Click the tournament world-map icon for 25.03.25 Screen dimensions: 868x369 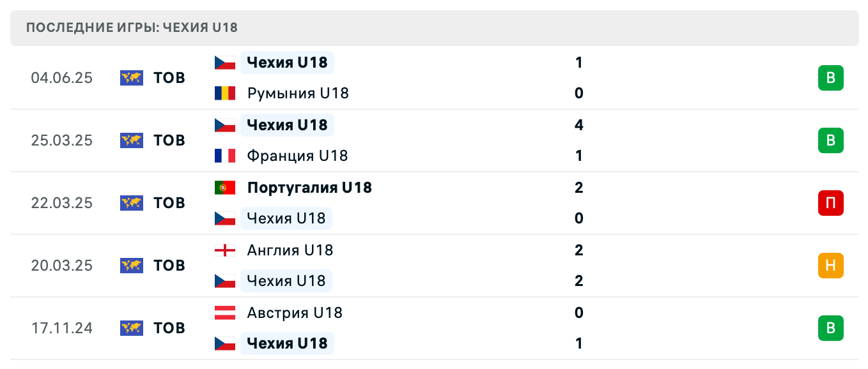click(132, 140)
